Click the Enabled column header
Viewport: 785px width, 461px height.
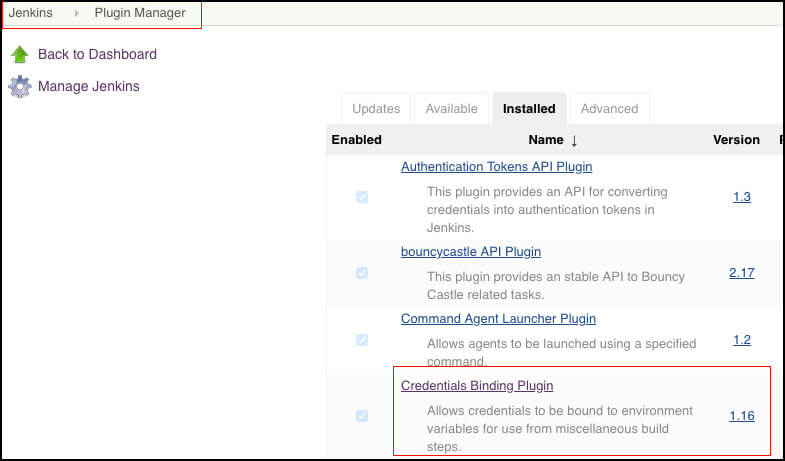click(x=356, y=140)
